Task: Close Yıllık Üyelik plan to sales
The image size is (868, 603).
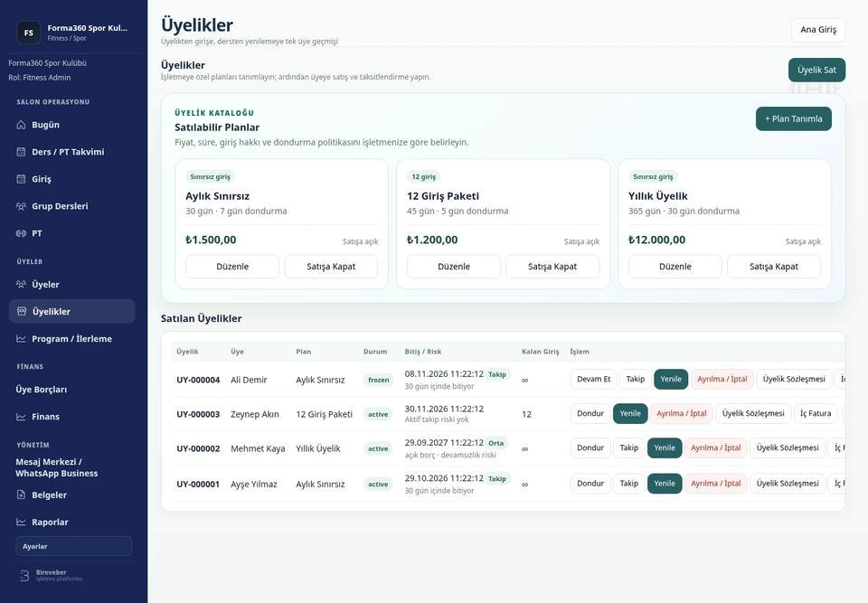Action: coord(774,267)
